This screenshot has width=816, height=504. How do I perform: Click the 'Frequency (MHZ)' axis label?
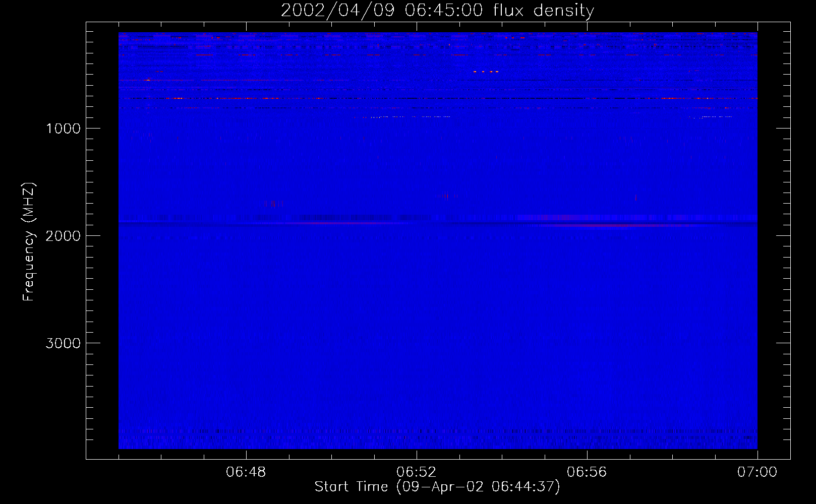pyautogui.click(x=28, y=241)
